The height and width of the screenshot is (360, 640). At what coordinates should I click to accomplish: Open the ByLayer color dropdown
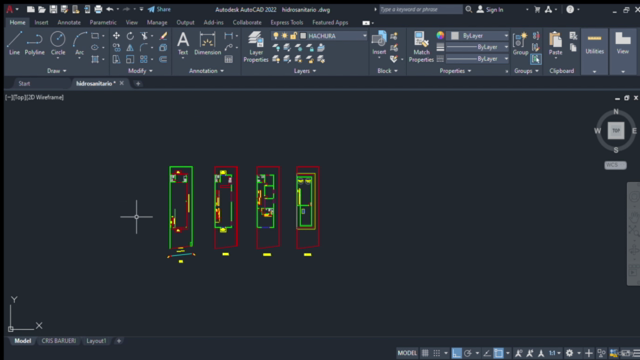tap(506, 36)
